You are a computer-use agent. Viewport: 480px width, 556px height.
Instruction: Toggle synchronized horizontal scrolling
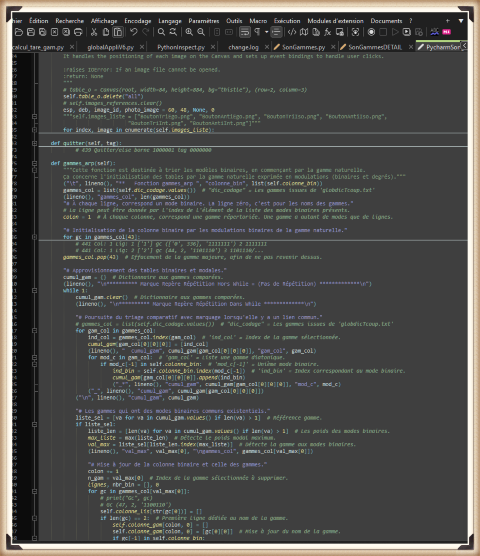(229, 32)
